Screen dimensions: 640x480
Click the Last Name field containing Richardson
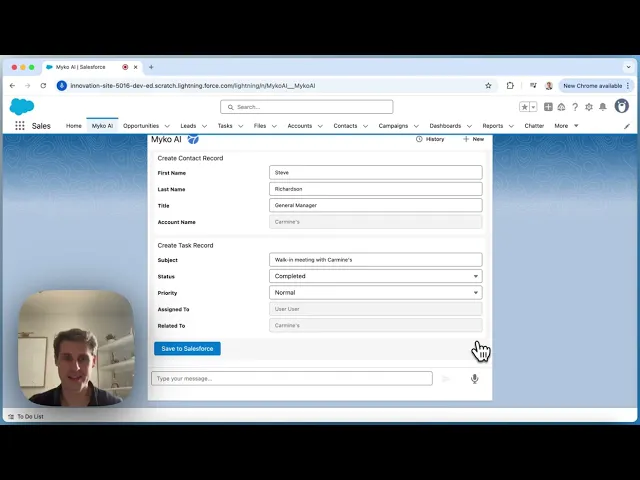coord(376,189)
